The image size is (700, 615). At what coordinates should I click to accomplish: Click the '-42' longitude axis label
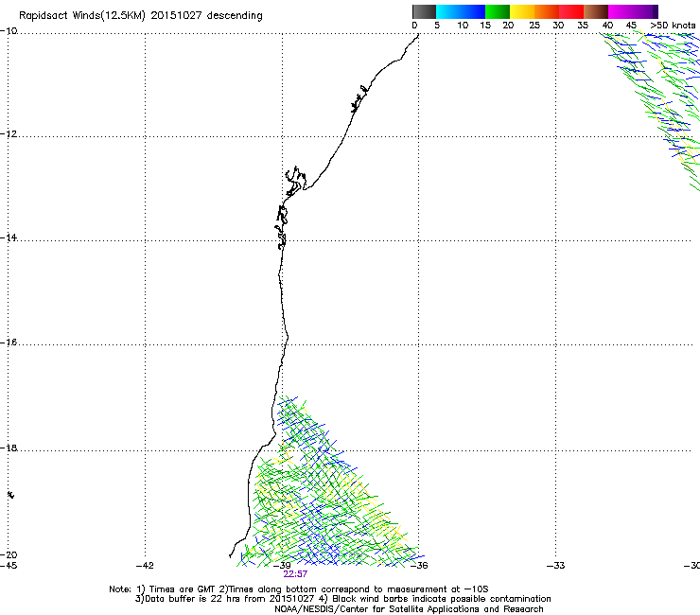145,566
